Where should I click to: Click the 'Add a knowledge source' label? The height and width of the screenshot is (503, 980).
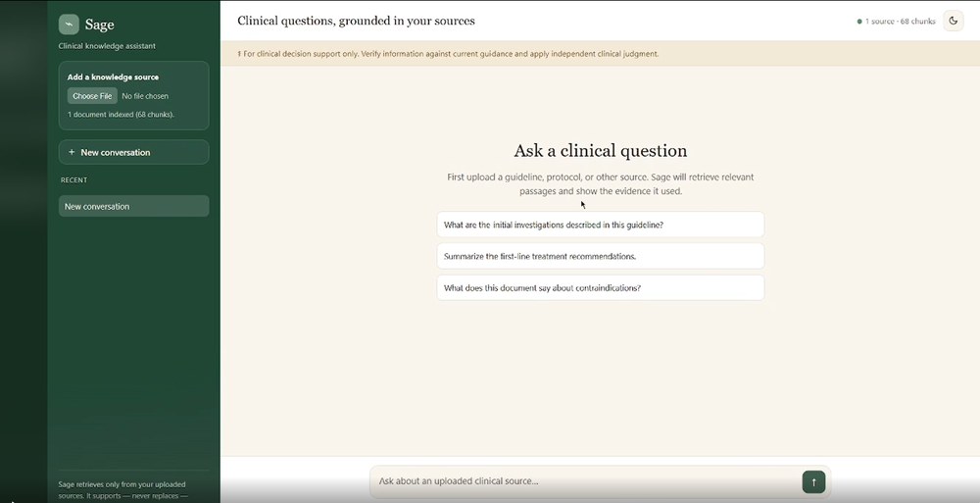(x=113, y=76)
